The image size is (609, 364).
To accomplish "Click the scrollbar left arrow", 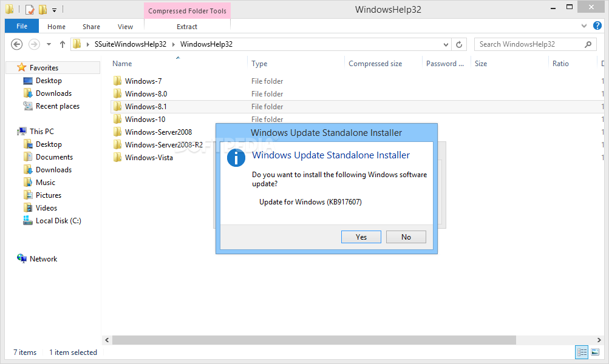I will click(x=107, y=340).
